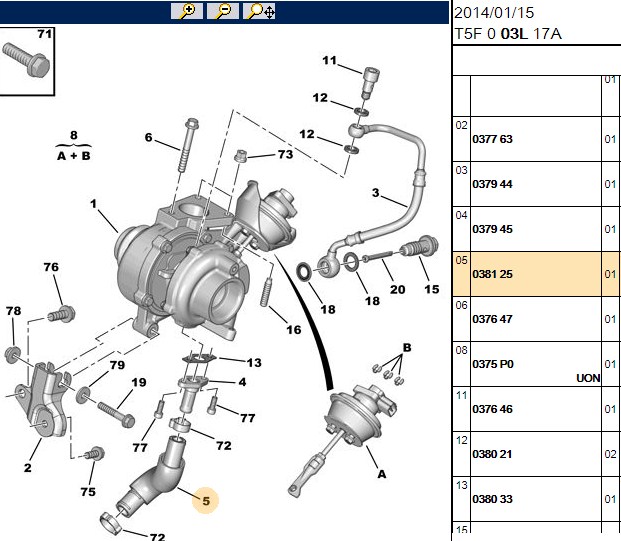Select callout number 79 for the washer
Viewport: 621px width, 541px height.
click(x=117, y=365)
